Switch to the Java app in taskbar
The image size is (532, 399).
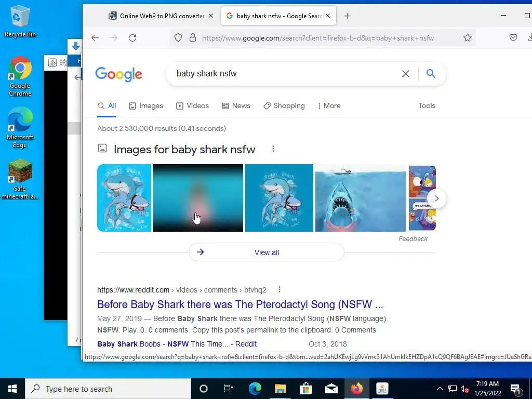pos(382,389)
